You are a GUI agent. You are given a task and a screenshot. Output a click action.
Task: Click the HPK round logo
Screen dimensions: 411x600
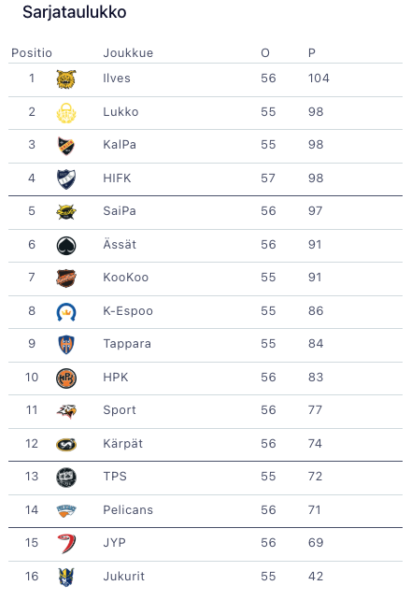tap(66, 378)
